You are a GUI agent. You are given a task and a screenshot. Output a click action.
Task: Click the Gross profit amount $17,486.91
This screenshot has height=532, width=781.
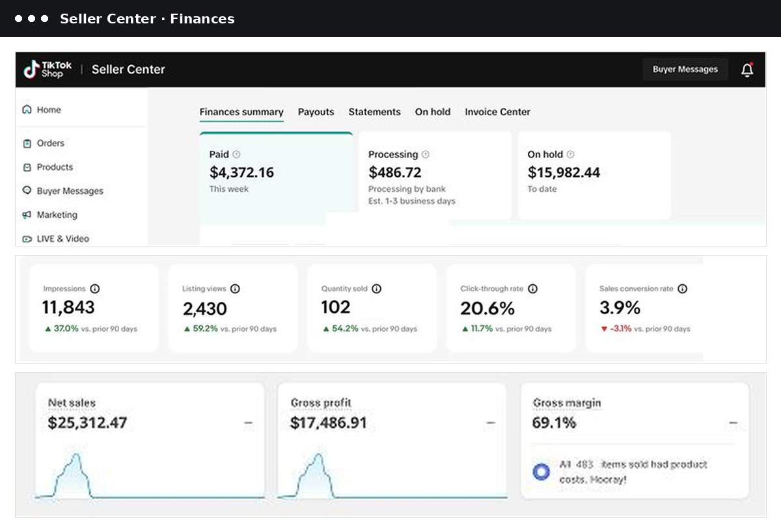coord(329,423)
